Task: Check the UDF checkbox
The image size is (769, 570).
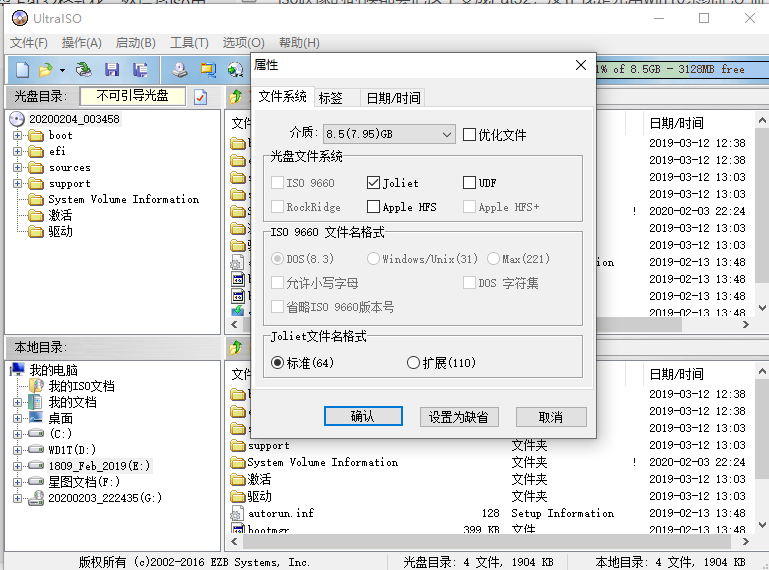Action: pos(469,183)
